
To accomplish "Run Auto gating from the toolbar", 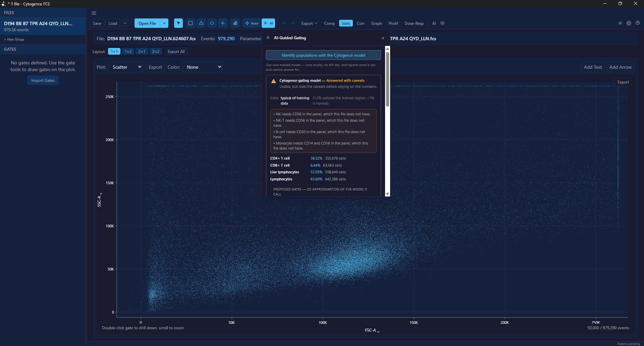I will pyautogui.click(x=252, y=23).
